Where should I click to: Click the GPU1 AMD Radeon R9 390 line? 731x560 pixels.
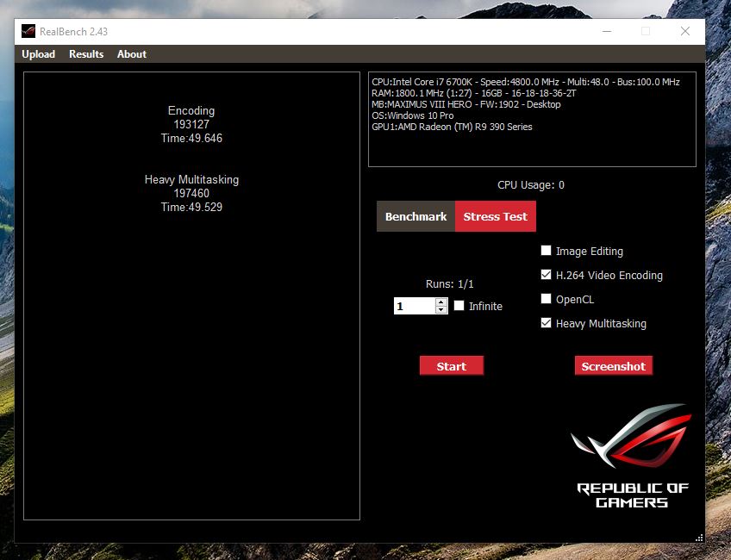point(452,127)
